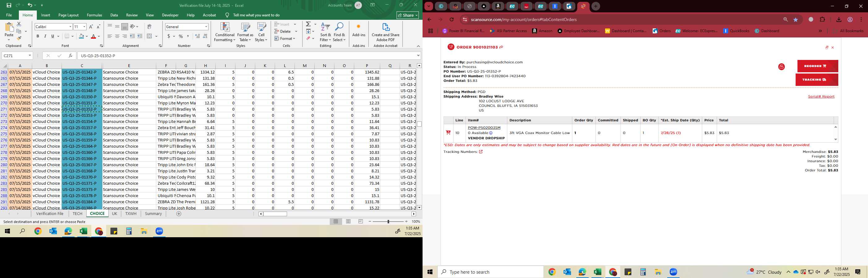Screen dimensions: 868x278
Task: Click the Chrome address bar URL
Action: click(523, 19)
